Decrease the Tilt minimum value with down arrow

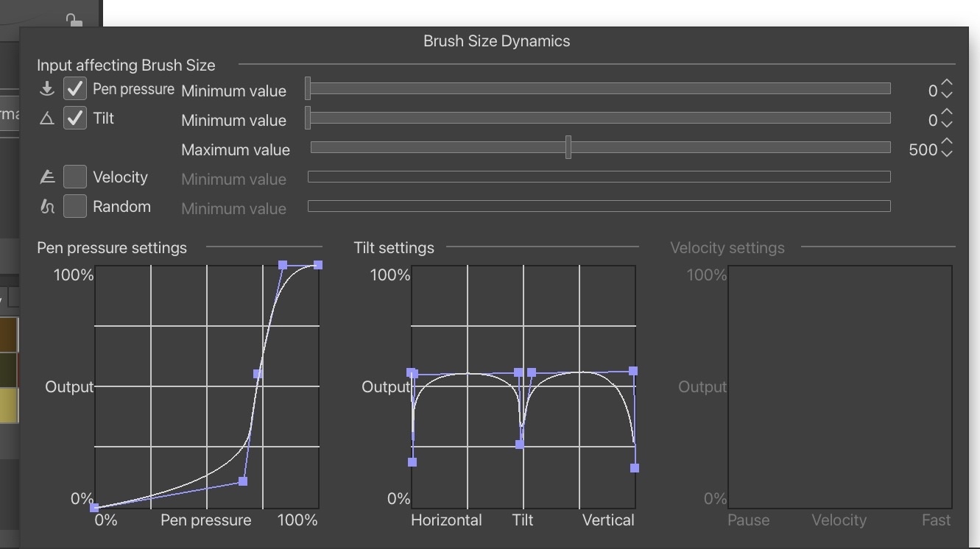coord(947,124)
